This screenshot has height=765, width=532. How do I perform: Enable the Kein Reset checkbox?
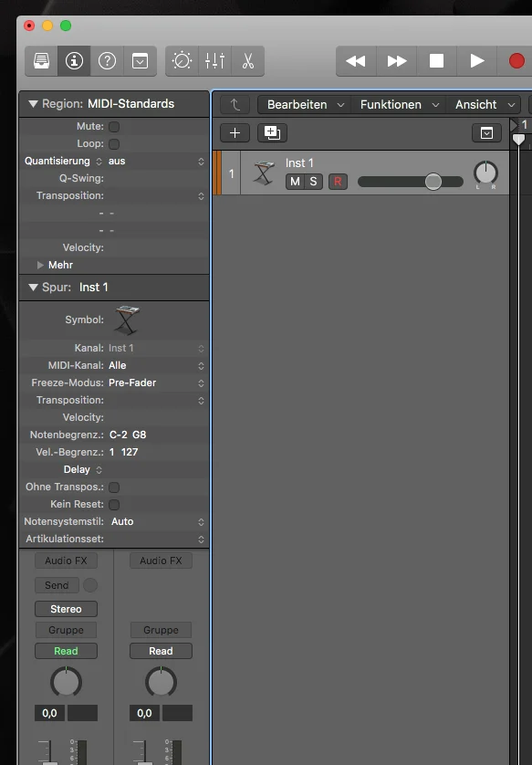114,505
